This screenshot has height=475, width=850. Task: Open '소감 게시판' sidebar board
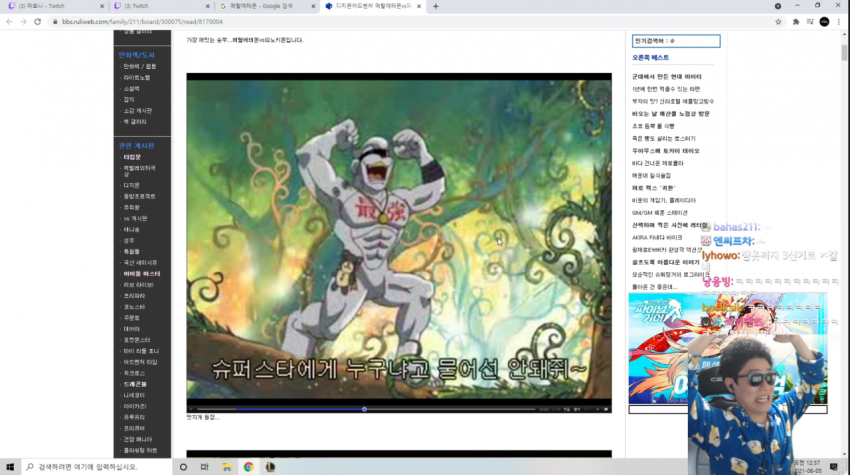click(x=138, y=111)
